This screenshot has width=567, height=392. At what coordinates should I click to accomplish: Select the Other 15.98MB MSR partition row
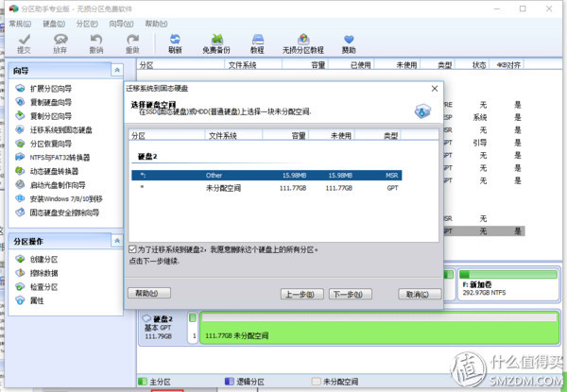click(x=266, y=176)
